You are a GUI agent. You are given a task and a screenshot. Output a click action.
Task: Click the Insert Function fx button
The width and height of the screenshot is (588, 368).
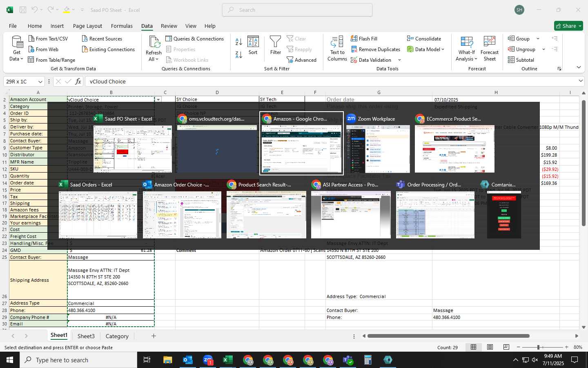click(x=78, y=81)
